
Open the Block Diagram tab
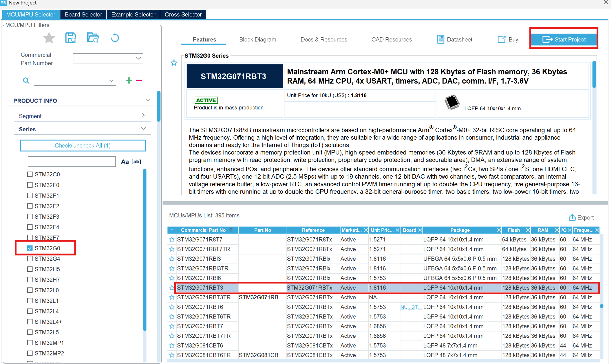coord(257,40)
